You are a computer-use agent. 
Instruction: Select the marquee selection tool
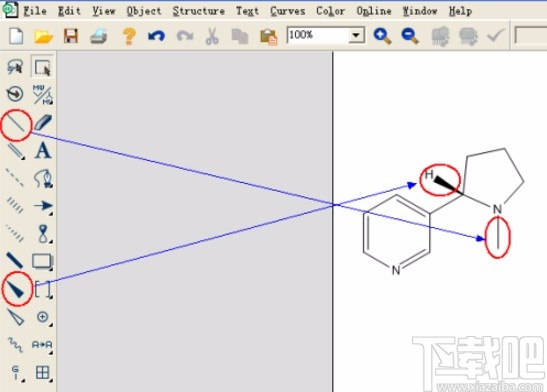pos(43,67)
